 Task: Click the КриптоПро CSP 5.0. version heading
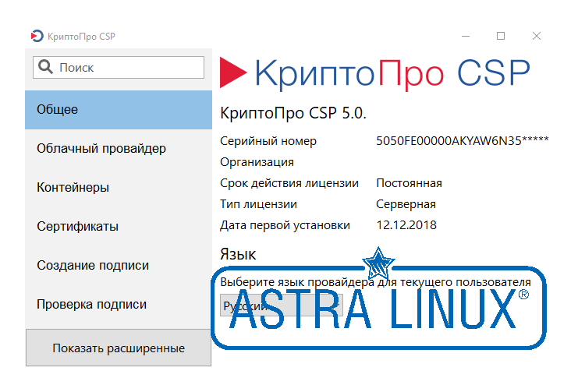pos(293,113)
